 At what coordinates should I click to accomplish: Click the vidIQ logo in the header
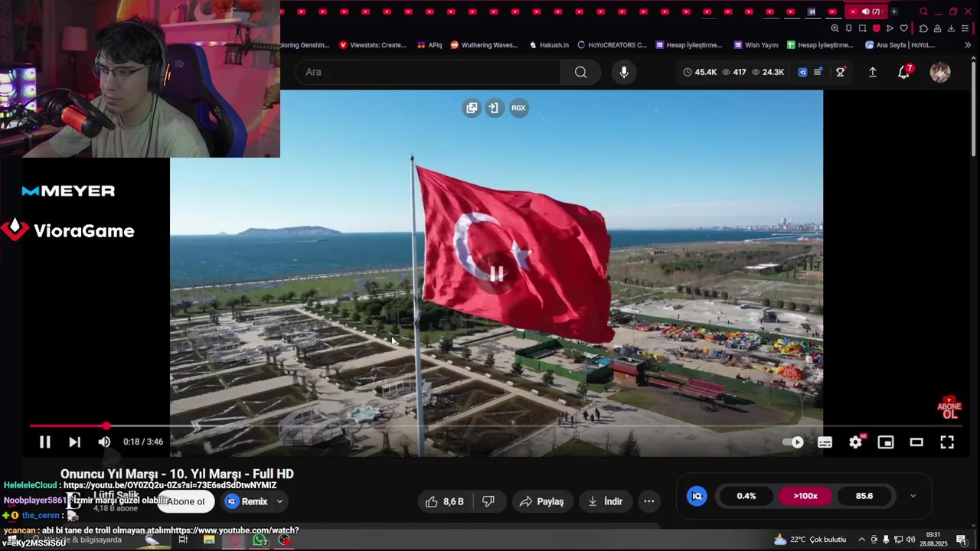click(x=802, y=72)
